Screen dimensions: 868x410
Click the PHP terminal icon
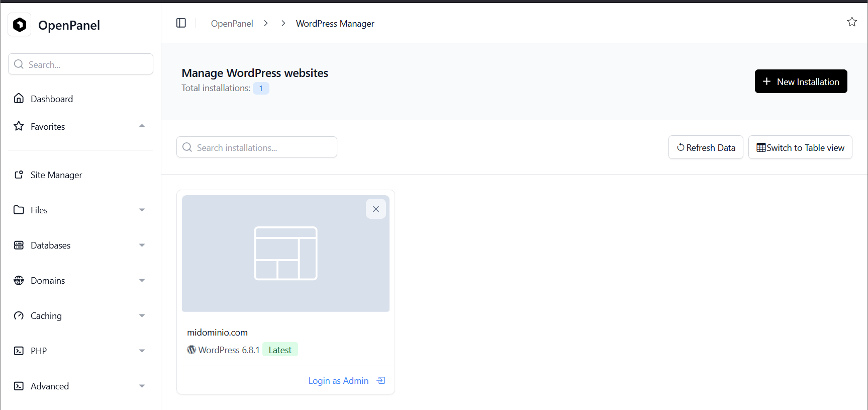(x=19, y=351)
